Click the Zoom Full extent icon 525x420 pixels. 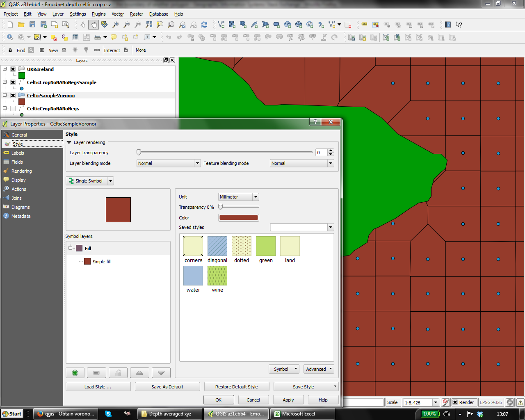point(149,25)
